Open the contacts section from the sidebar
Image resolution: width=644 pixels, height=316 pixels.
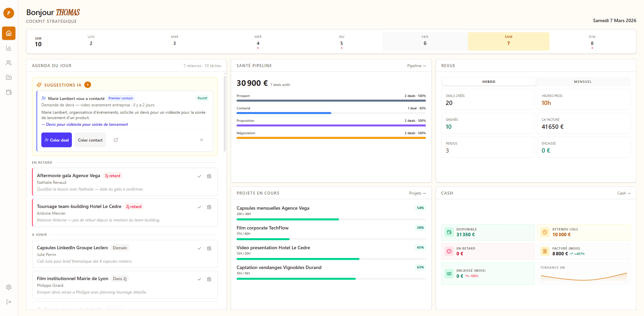coord(8,63)
